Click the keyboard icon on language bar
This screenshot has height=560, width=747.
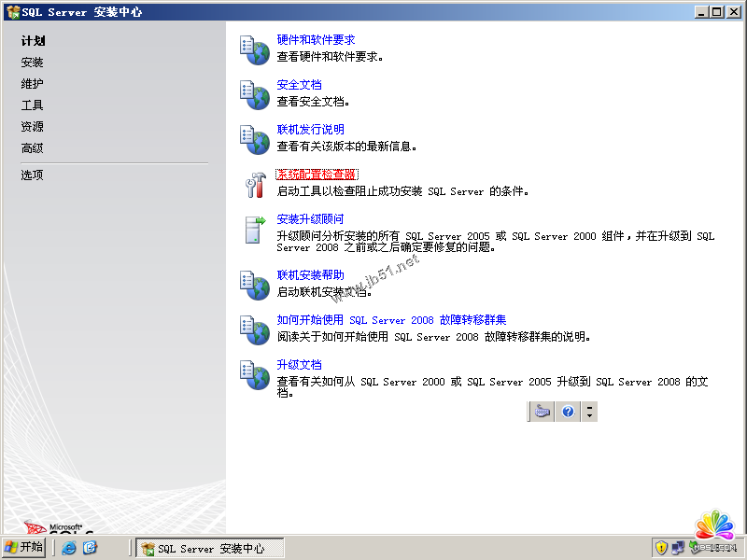543,412
